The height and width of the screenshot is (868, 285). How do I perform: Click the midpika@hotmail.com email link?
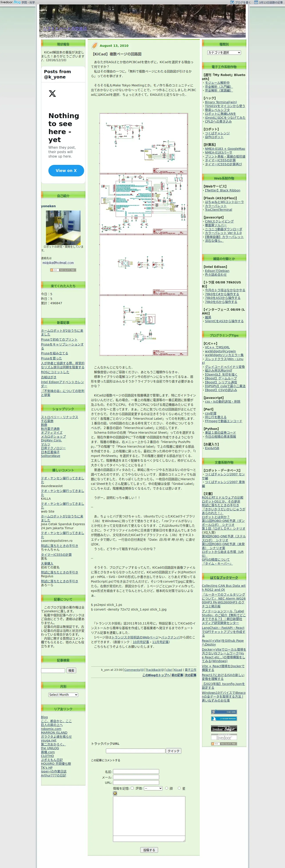pos(58,263)
